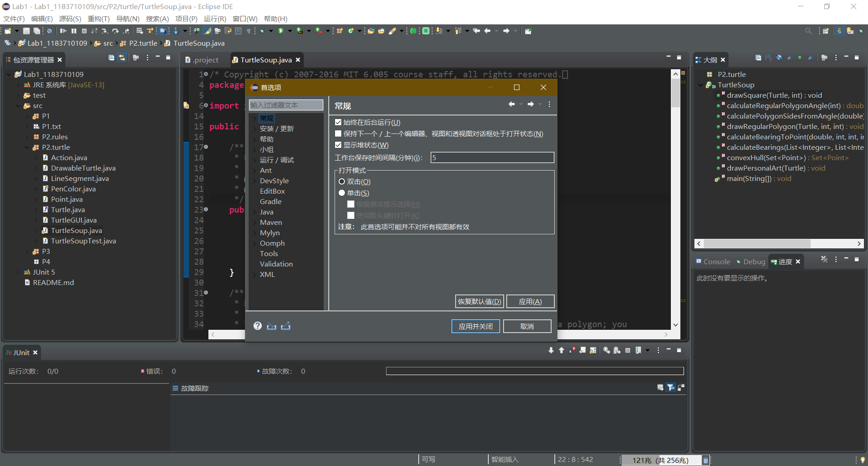Click the toolbar Search magnifier icon
Image resolution: width=868 pixels, height=466 pixels.
[x=808, y=31]
